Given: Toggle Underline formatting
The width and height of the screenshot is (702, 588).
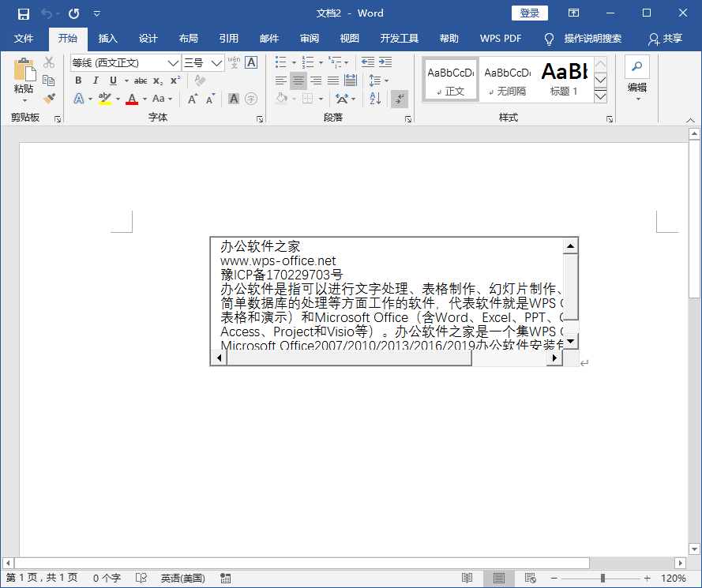Looking at the screenshot, I should click(113, 81).
